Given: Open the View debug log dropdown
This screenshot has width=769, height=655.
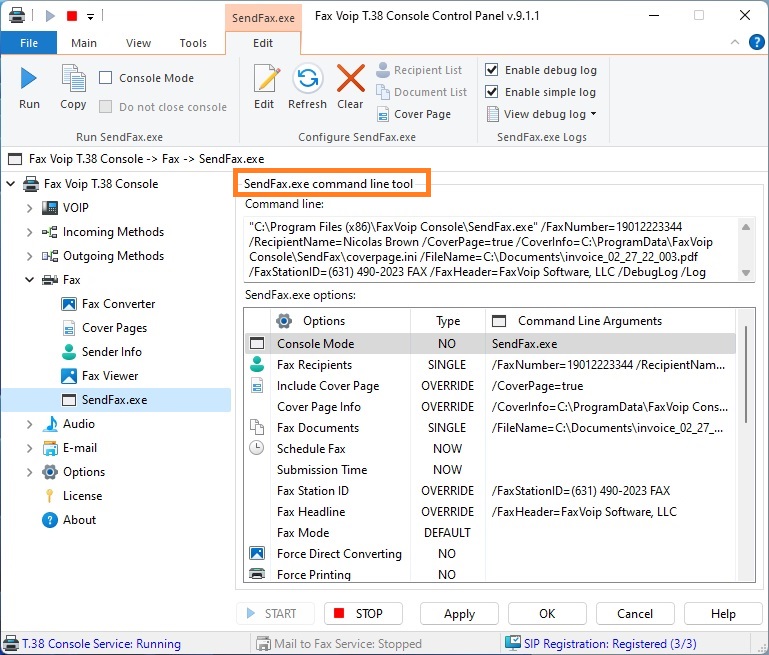Looking at the screenshot, I should pyautogui.click(x=542, y=114).
